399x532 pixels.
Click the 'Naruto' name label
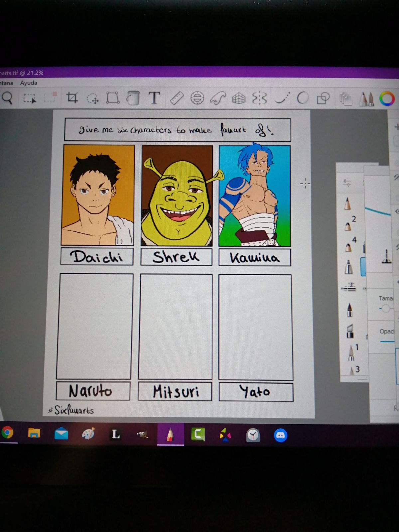(x=93, y=391)
